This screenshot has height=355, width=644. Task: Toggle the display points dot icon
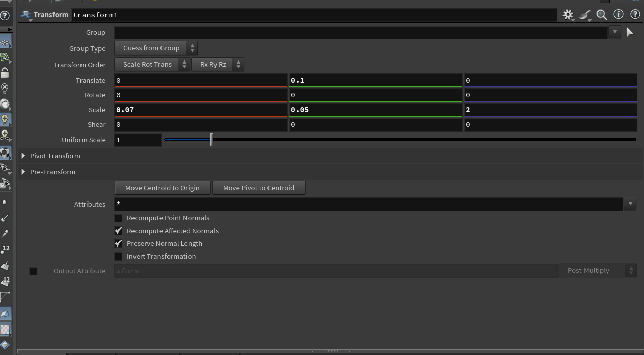pos(5,202)
